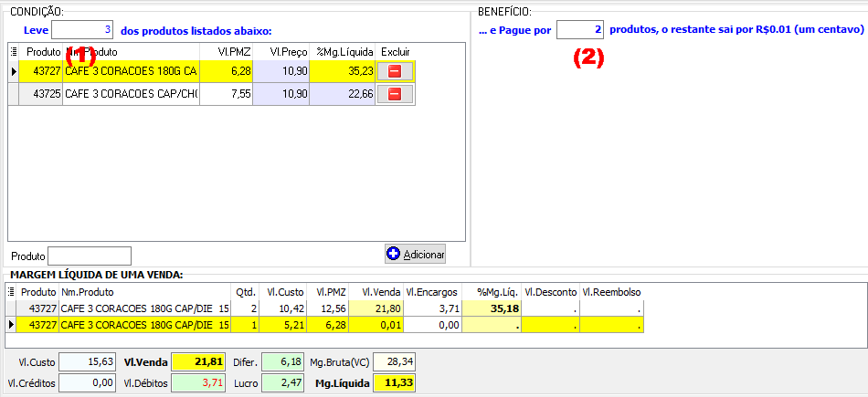Select Vl.Venda cell 0,01

pos(376,326)
